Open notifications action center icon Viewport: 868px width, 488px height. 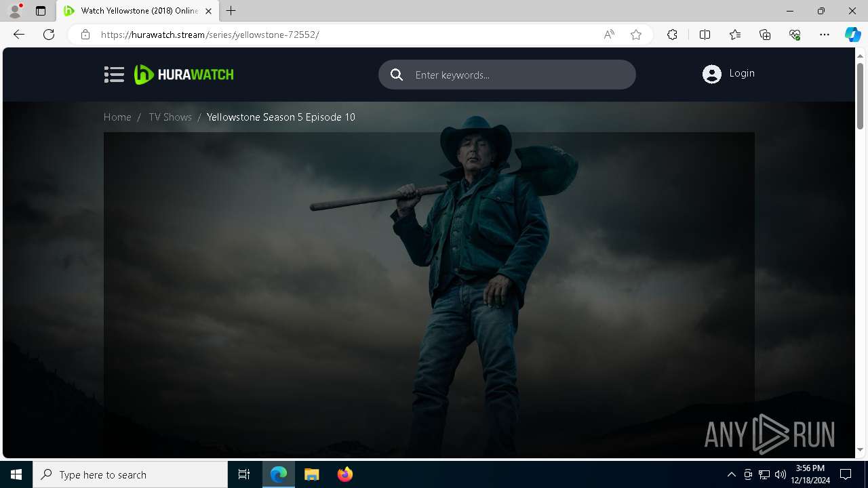846,474
